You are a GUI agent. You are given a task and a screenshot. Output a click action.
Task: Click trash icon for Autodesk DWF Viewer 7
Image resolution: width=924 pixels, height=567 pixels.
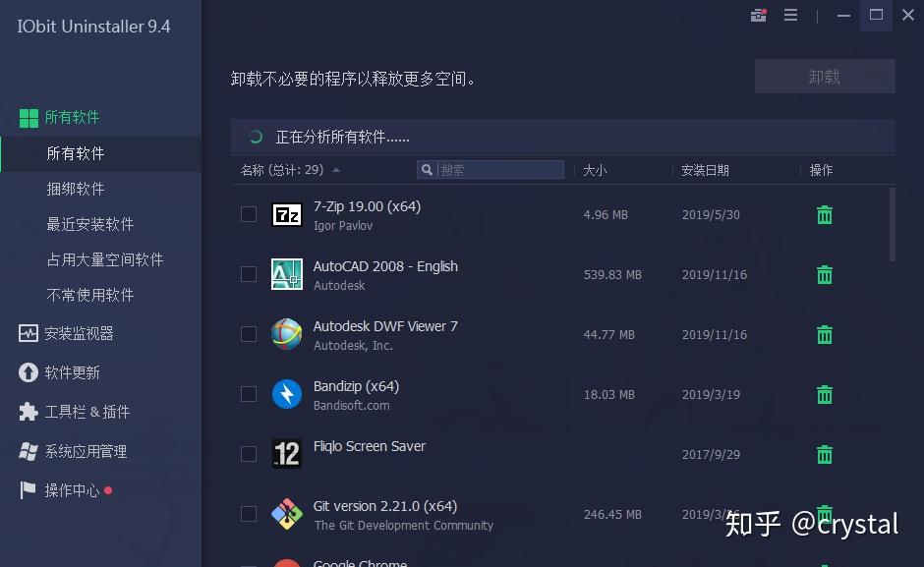click(825, 335)
